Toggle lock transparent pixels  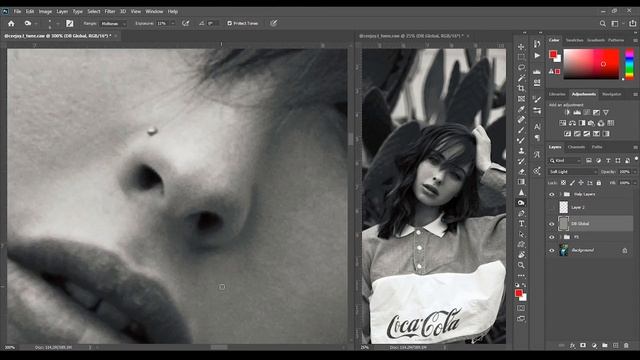[563, 183]
